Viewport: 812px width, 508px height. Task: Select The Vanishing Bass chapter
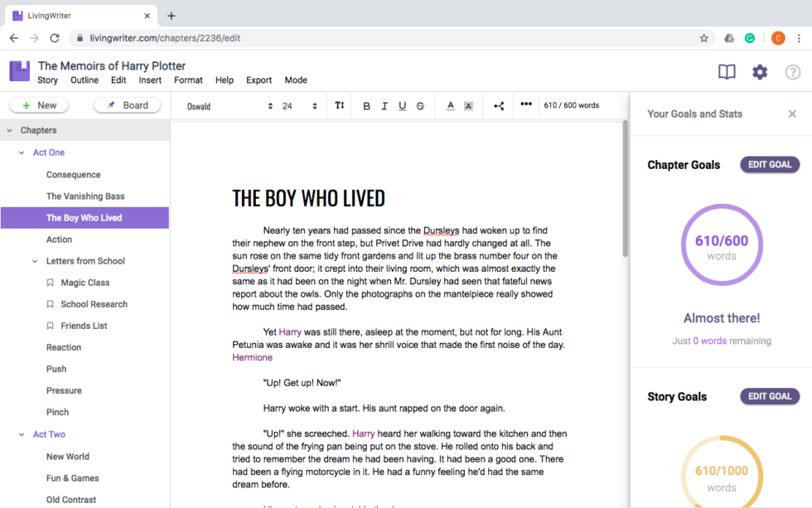(85, 196)
